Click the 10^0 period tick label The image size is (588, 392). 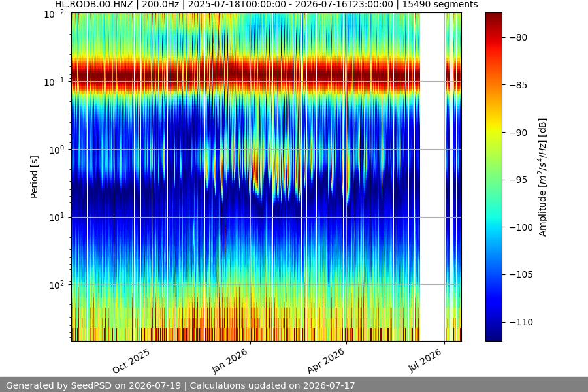pyautogui.click(x=57, y=150)
